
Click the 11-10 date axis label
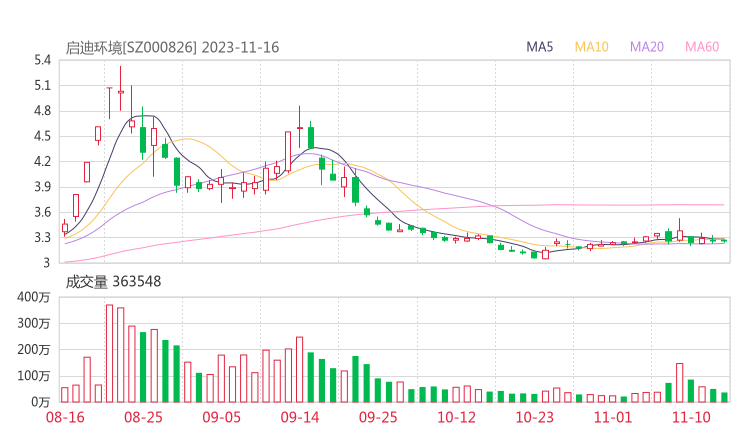(691, 417)
